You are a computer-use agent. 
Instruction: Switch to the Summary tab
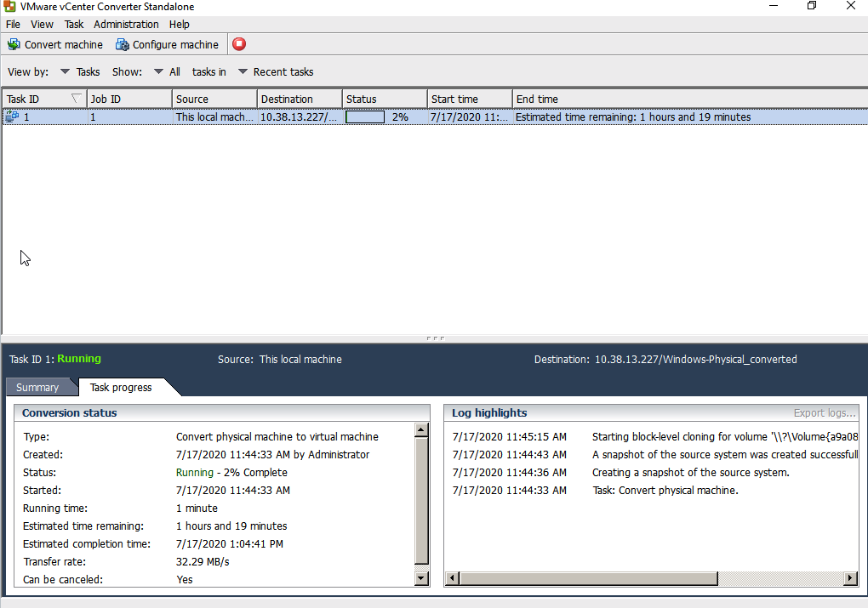37,388
